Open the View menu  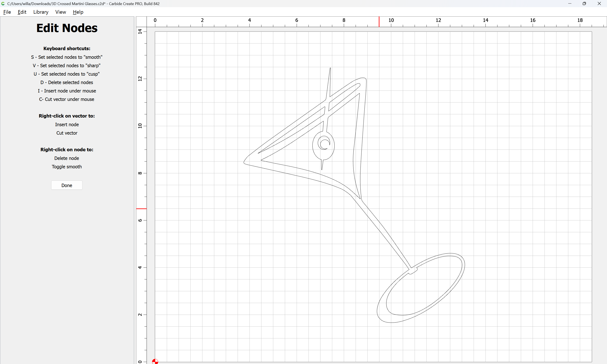[x=60, y=12]
